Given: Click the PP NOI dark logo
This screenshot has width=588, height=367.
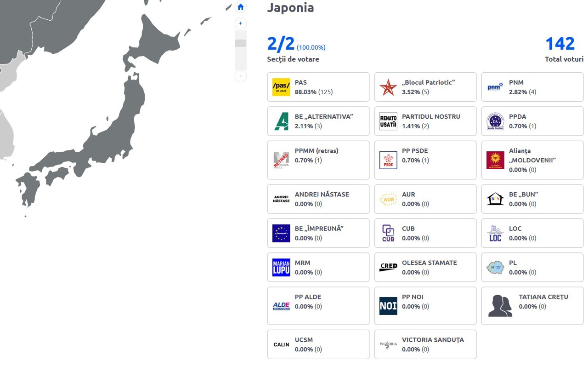Looking at the screenshot, I should pos(388,306).
